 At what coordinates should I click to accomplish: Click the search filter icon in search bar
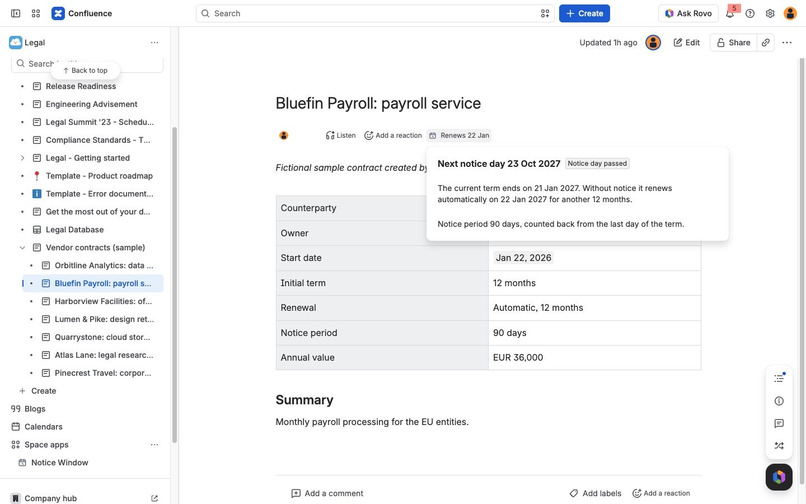(545, 13)
